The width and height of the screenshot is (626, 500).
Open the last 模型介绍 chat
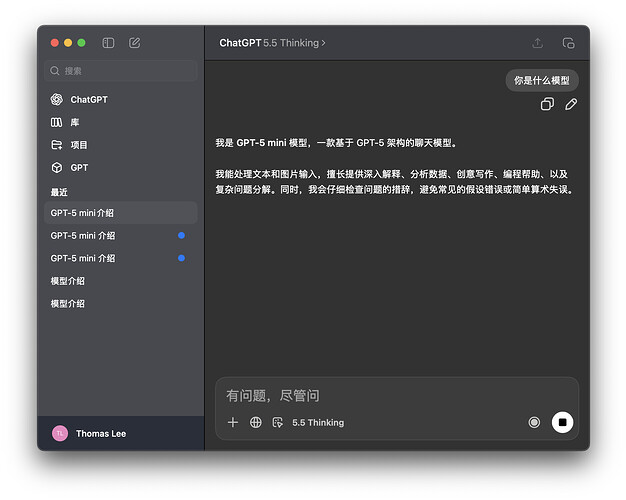tap(121, 304)
